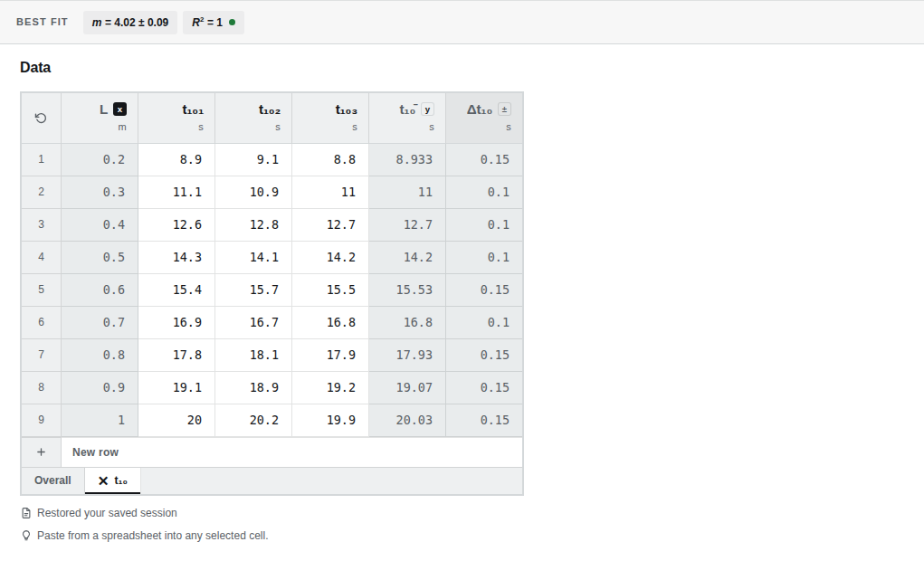The width and height of the screenshot is (924, 561).
Task: Click the R² = 1 chip
Action: point(214,23)
